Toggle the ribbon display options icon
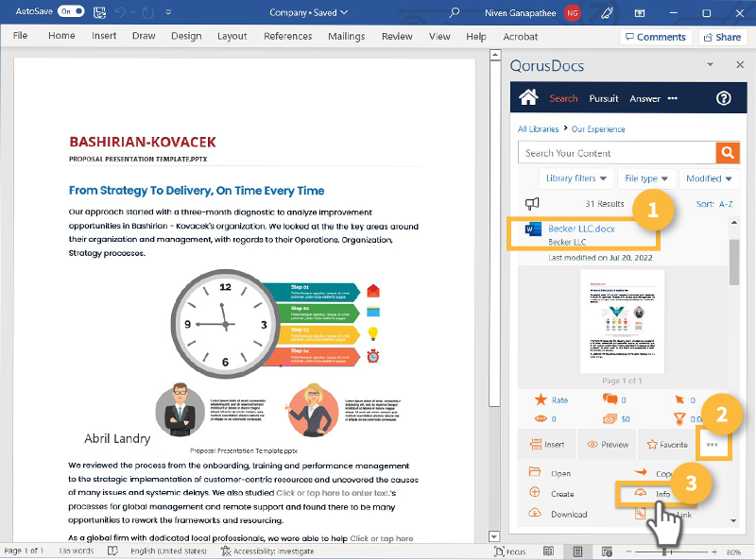The height and width of the screenshot is (560, 756). click(640, 13)
